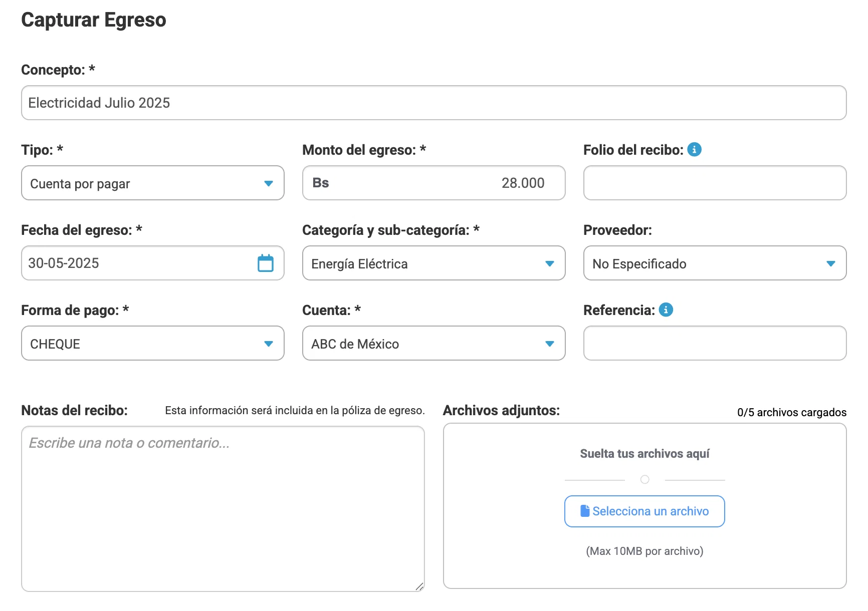Click the Bs currency symbol
The width and height of the screenshot is (868, 611).
[321, 183]
